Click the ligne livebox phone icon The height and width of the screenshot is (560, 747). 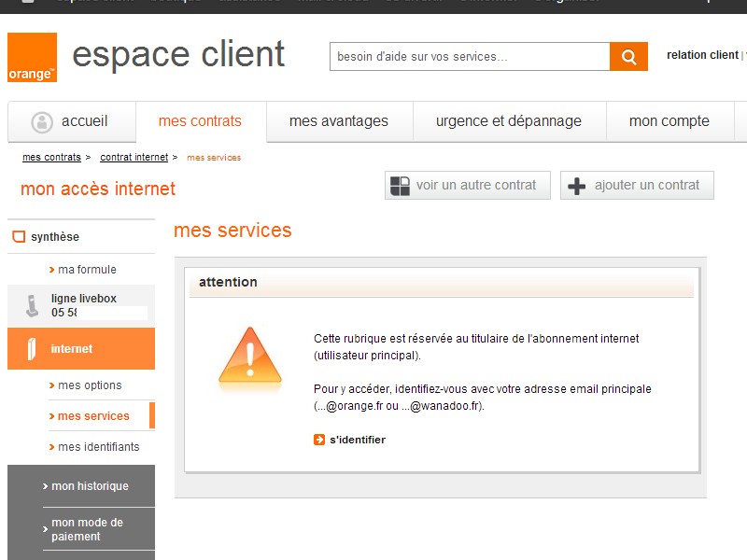pos(32,306)
